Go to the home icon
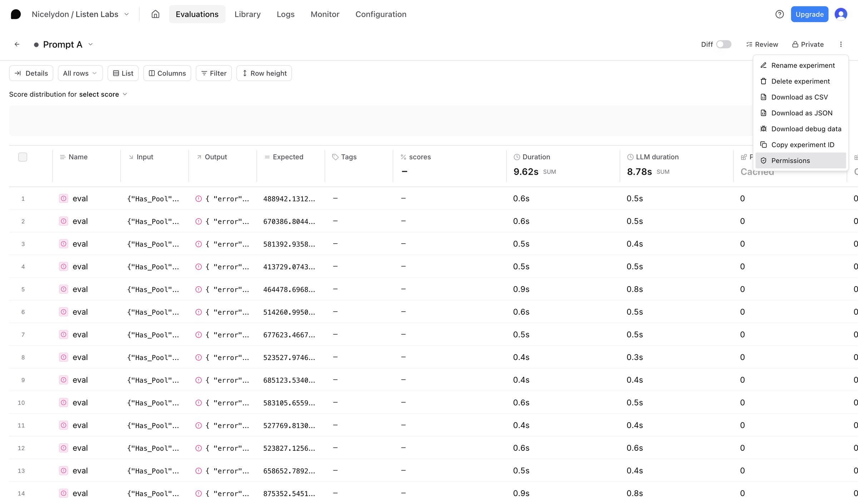The width and height of the screenshot is (858, 504). [155, 14]
